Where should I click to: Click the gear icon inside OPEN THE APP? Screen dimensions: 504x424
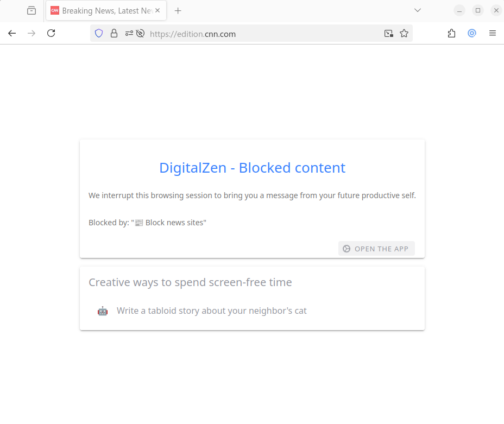(346, 248)
